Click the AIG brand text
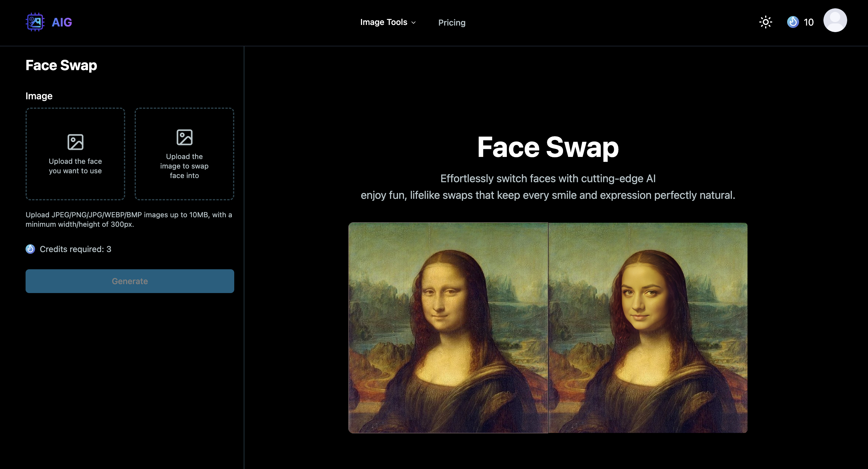 (x=62, y=22)
